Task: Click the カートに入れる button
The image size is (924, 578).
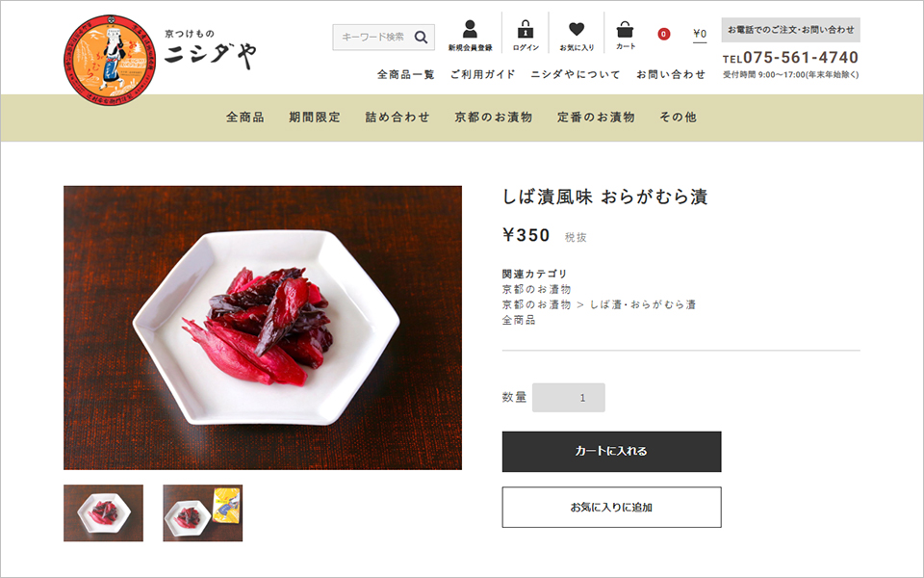Action: click(612, 451)
